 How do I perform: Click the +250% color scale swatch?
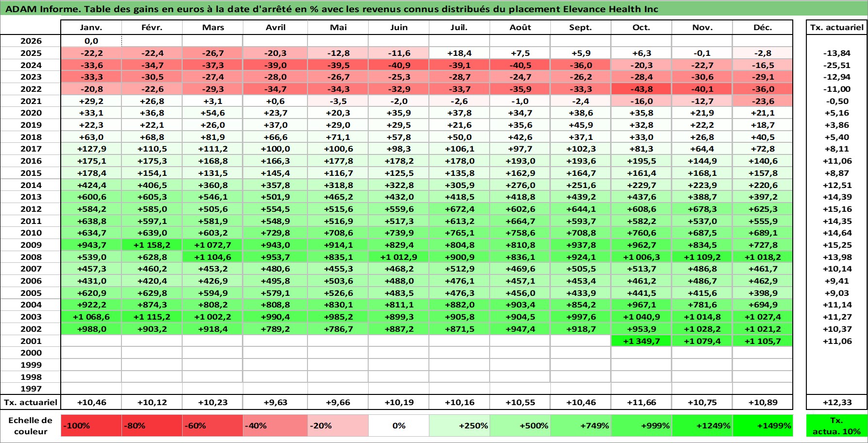click(460, 426)
